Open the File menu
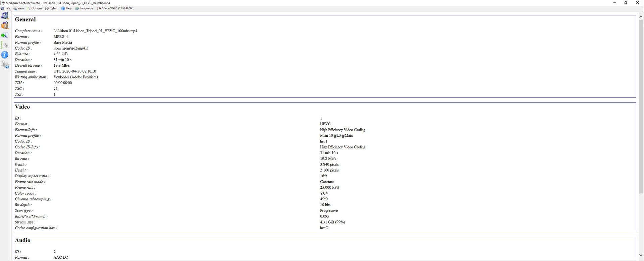Viewport: 644px width, 261px height. coord(6,8)
